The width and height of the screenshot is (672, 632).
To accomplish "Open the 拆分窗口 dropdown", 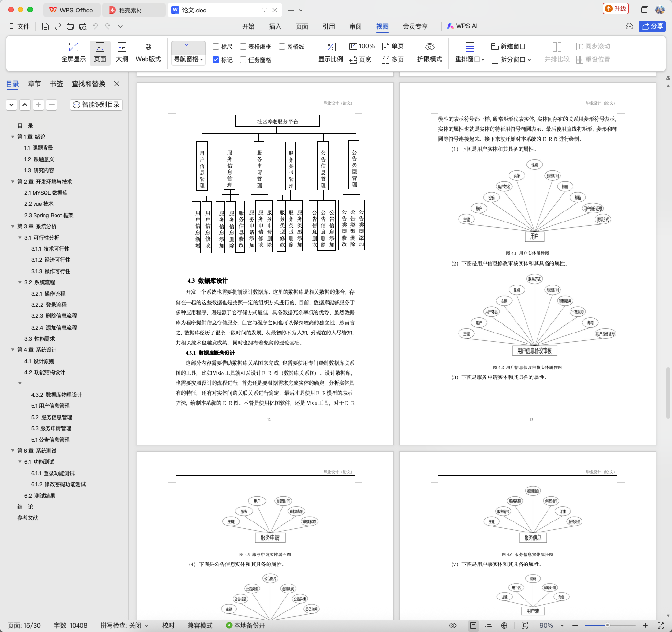I will pyautogui.click(x=511, y=60).
